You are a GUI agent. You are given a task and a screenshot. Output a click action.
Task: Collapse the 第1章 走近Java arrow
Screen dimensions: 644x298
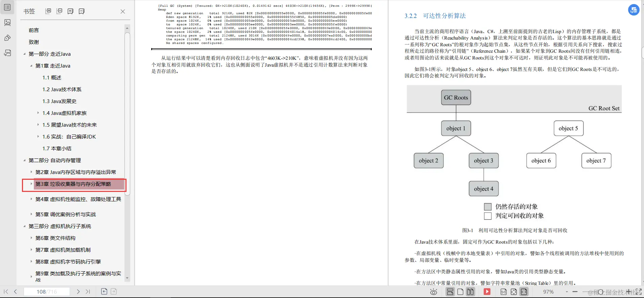point(31,66)
